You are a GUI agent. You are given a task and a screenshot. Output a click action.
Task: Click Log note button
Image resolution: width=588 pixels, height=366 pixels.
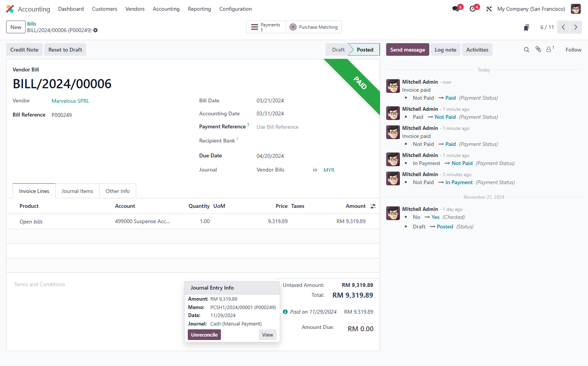pyautogui.click(x=445, y=50)
